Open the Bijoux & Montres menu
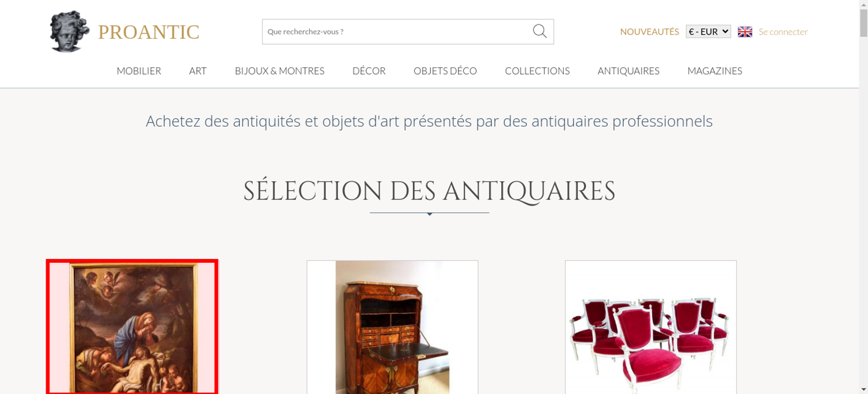 (279, 71)
